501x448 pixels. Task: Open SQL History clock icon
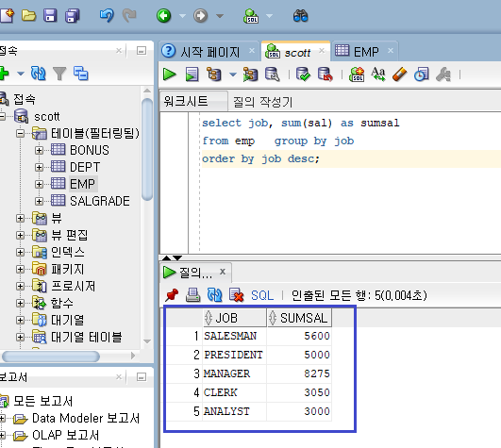pos(422,75)
